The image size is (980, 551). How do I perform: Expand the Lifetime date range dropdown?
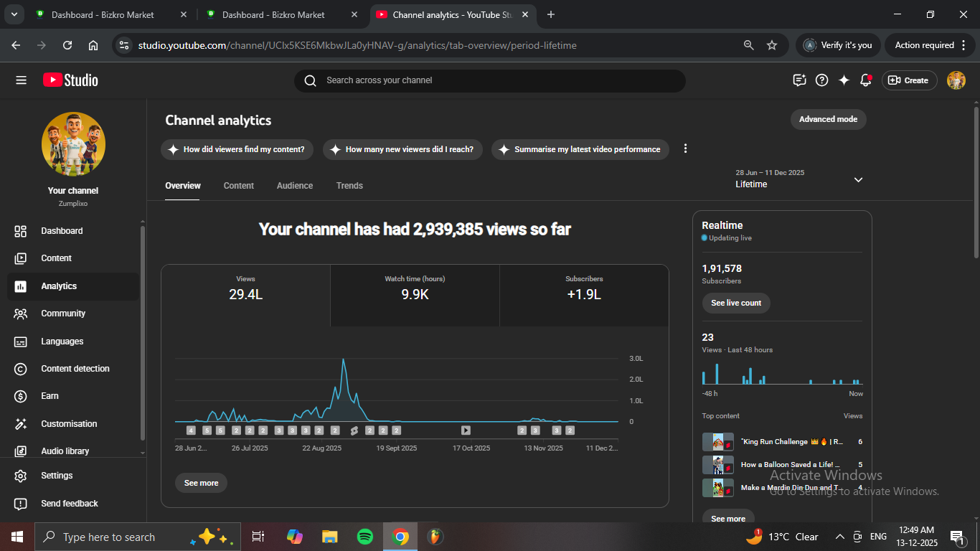click(858, 179)
